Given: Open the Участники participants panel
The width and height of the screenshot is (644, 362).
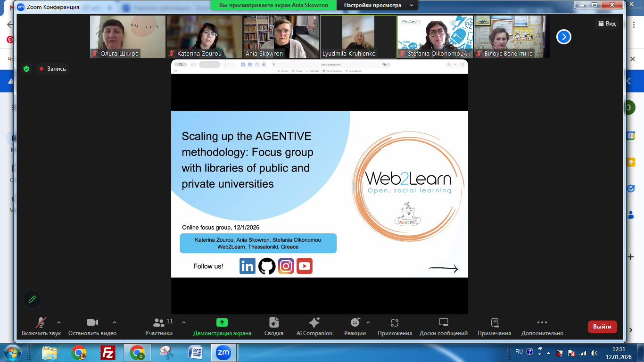Looking at the screenshot, I should point(159,323).
